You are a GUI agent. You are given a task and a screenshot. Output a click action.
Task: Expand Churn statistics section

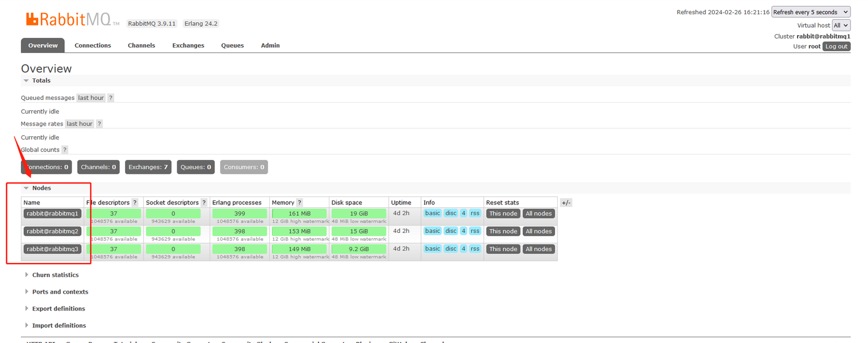pos(52,275)
